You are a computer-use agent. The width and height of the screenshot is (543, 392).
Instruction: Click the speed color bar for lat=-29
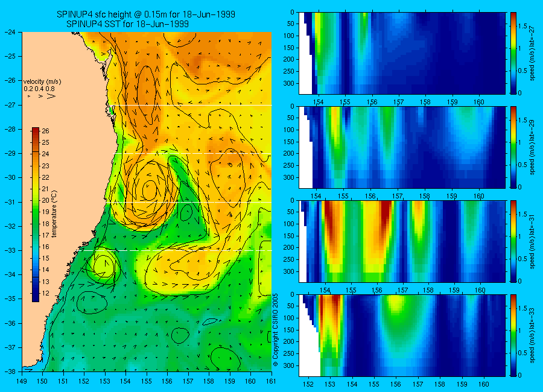pos(513,147)
